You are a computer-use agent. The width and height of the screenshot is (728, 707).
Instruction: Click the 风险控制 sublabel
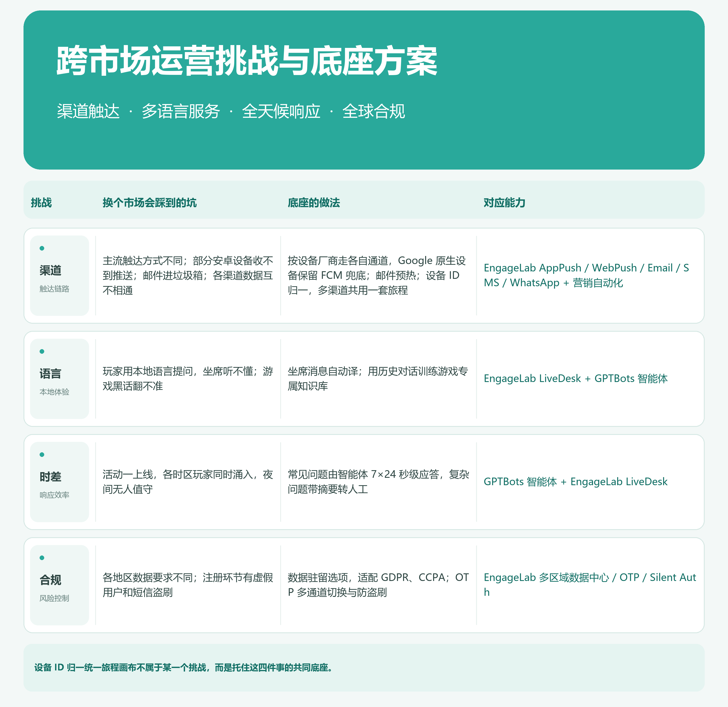point(54,598)
